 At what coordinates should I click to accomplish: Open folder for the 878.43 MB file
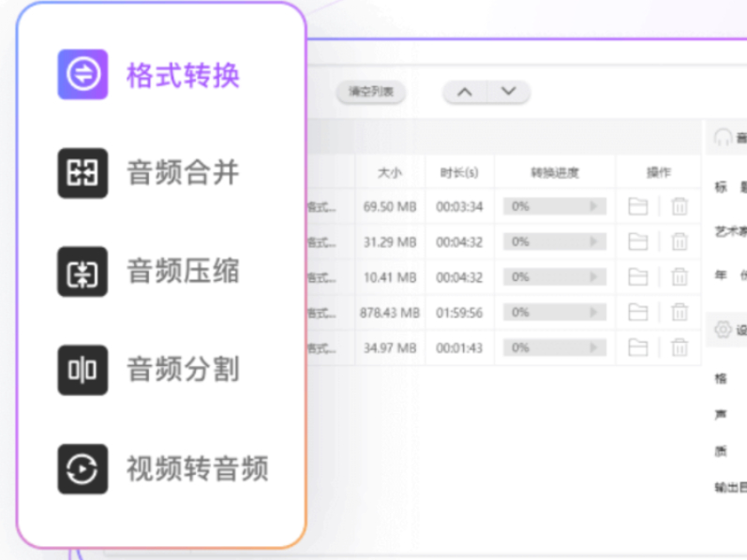(638, 313)
